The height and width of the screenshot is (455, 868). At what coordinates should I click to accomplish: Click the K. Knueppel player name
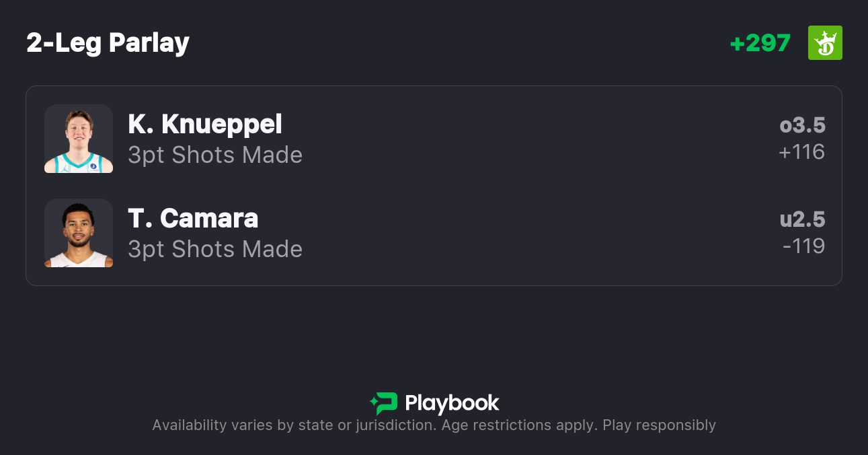click(x=205, y=125)
